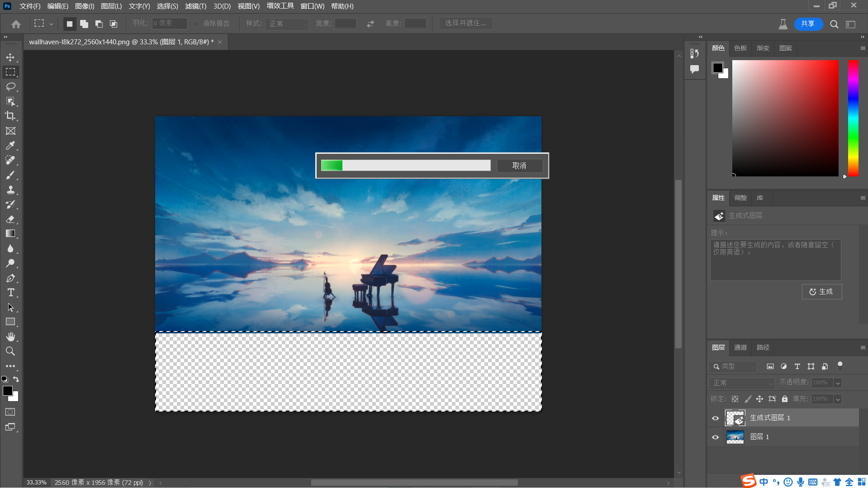Open the Layers panel flyout menu
868x488 pixels.
(863, 347)
